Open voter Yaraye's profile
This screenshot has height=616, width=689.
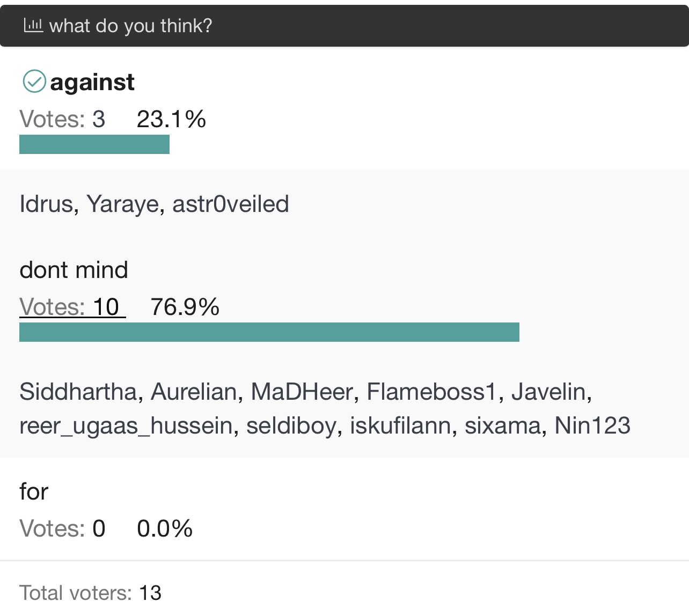point(123,204)
